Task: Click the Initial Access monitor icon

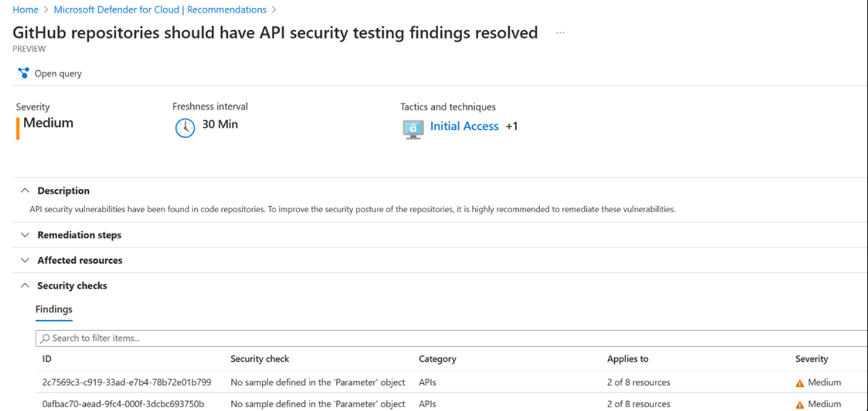Action: click(413, 129)
